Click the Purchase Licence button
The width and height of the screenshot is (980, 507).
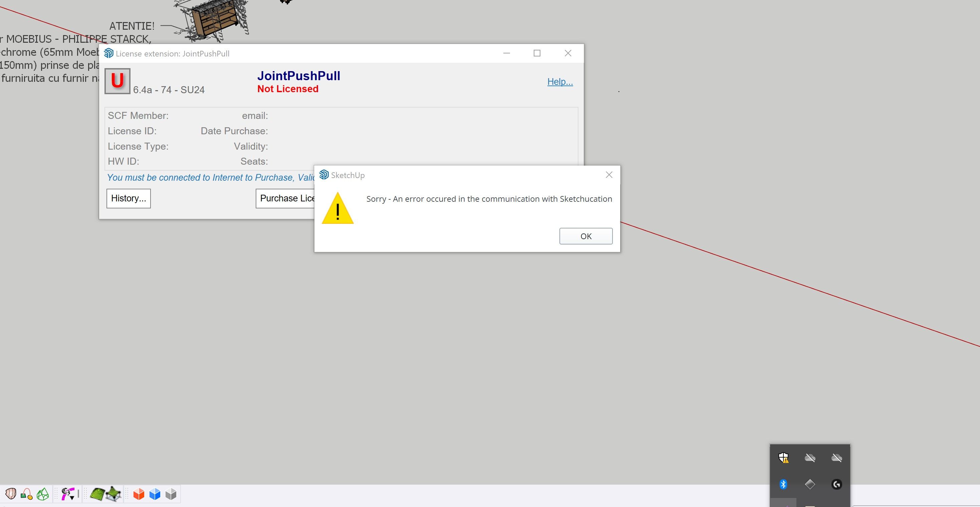pos(285,198)
